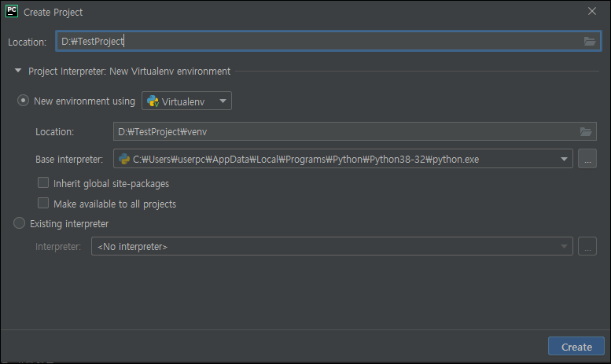This screenshot has height=364, width=611.
Task: Enable Inherit global site-packages checkbox
Action: point(43,182)
